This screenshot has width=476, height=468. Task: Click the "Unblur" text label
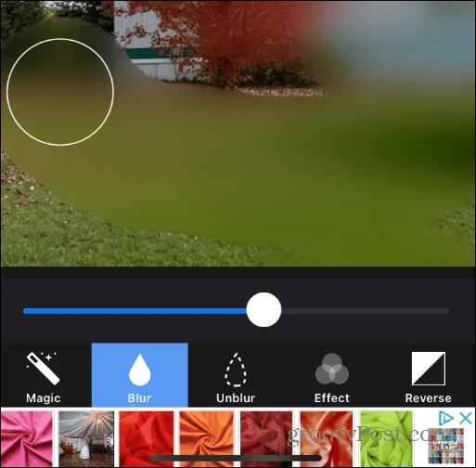[236, 398]
